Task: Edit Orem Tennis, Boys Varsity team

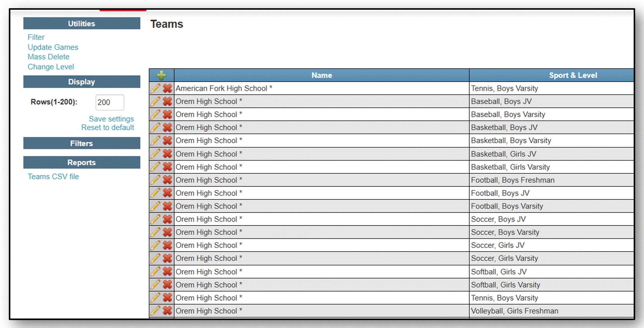Action: (155, 298)
